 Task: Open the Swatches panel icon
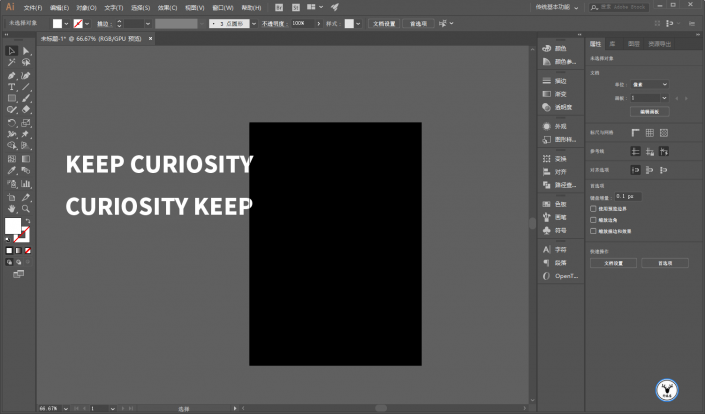coord(560,204)
